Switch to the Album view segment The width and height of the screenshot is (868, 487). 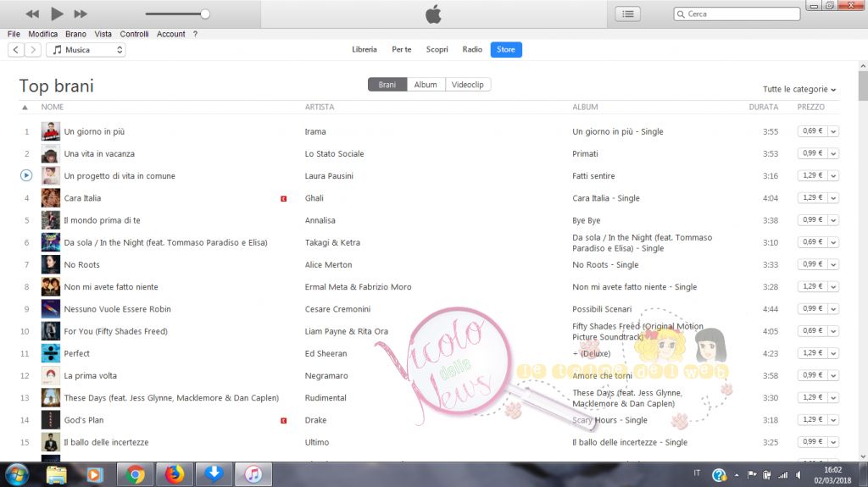426,85
